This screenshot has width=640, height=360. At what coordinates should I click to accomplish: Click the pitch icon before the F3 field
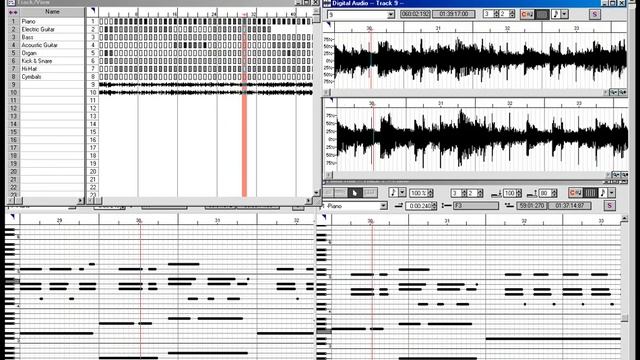coord(447,206)
